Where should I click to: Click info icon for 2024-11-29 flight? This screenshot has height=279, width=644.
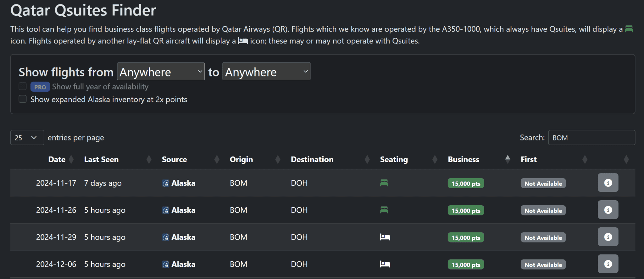tap(608, 237)
